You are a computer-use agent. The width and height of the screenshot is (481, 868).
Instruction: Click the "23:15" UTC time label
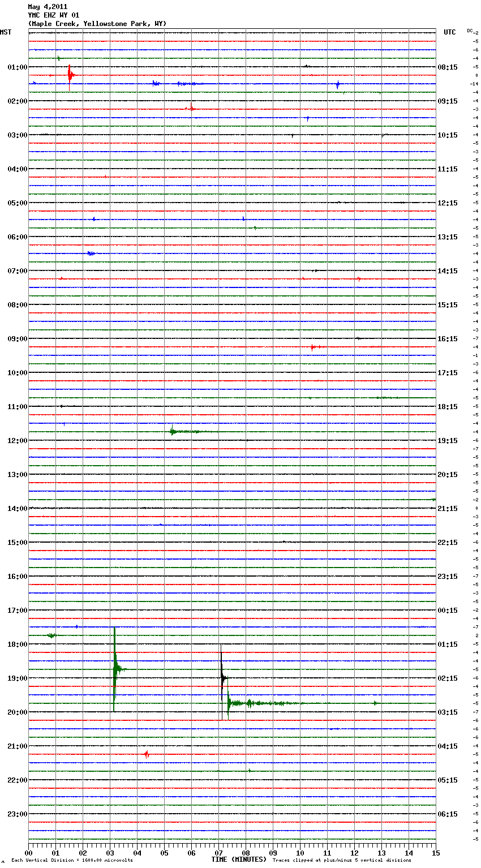tap(448, 577)
